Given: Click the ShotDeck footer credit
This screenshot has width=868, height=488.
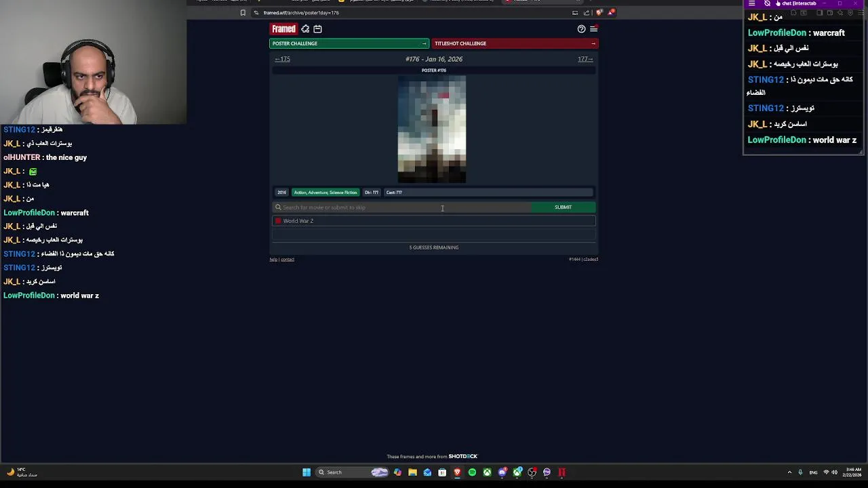Looking at the screenshot, I should [x=462, y=456].
